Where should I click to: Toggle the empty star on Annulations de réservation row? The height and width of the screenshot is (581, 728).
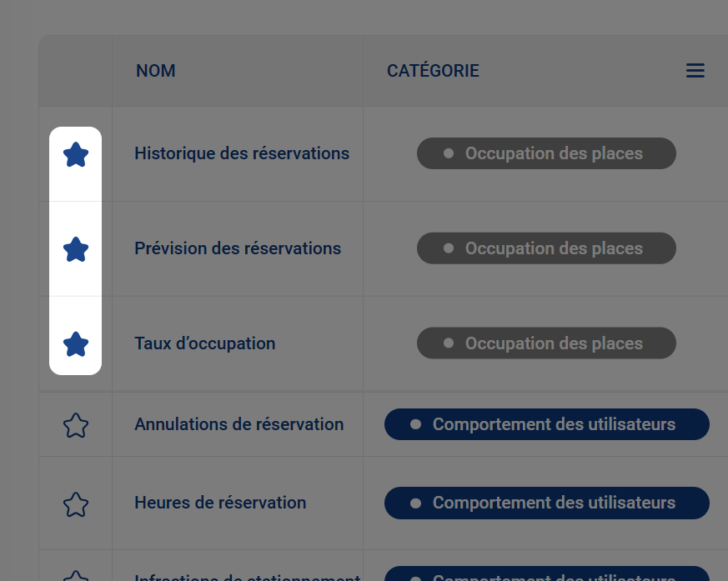tap(76, 424)
